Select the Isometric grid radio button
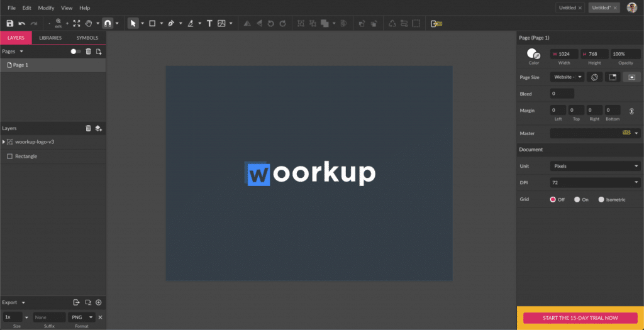 click(601, 199)
